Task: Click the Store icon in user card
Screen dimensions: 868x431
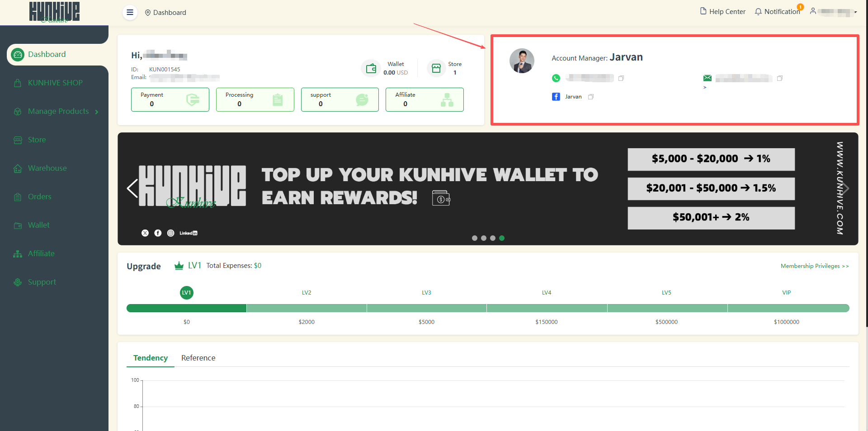Action: point(436,69)
